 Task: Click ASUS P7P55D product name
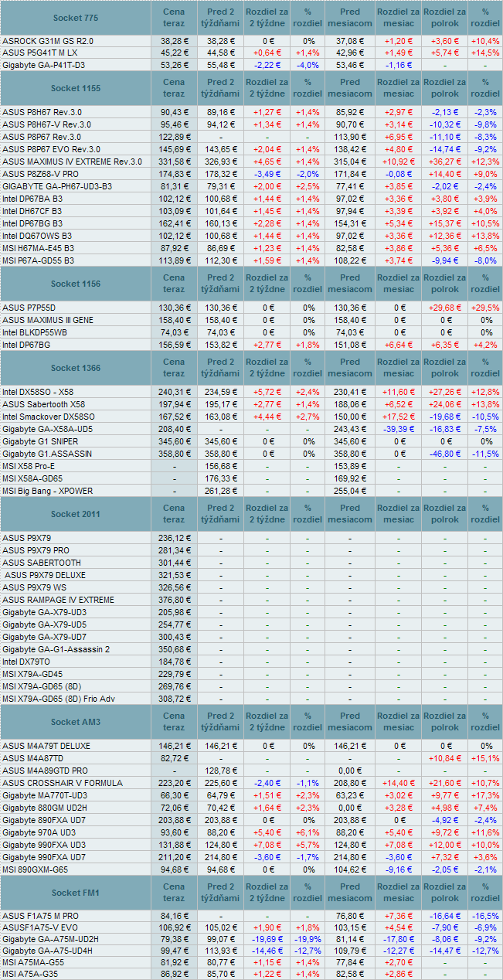[x=29, y=308]
